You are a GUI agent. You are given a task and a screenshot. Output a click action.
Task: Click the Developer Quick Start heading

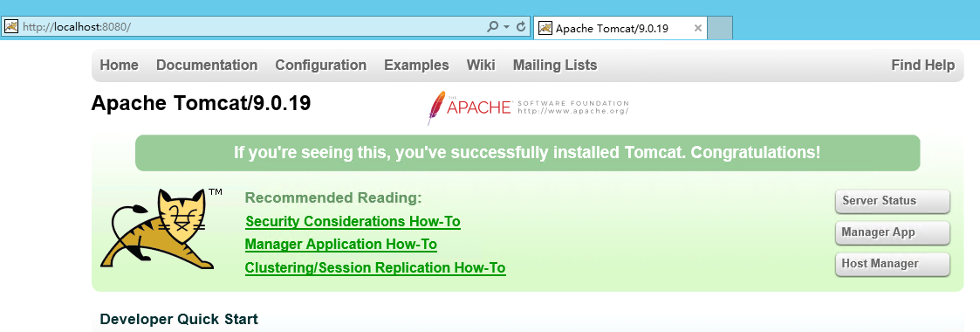[x=179, y=319]
